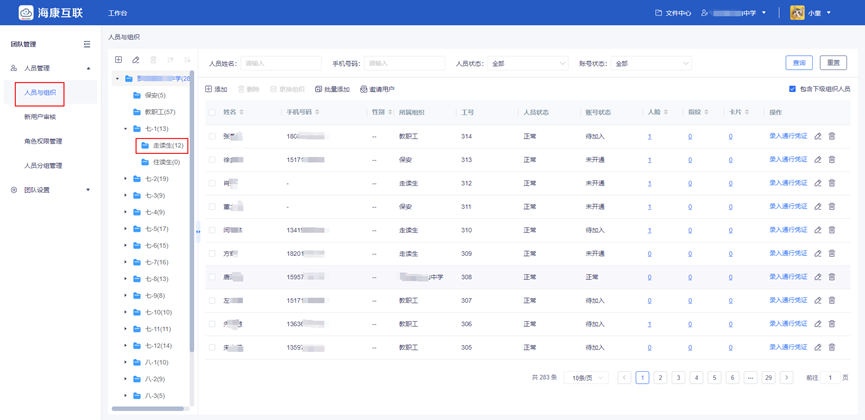This screenshot has width=865, height=420.
Task: Open 角色权限管理 in the sidebar
Action: (x=43, y=141)
